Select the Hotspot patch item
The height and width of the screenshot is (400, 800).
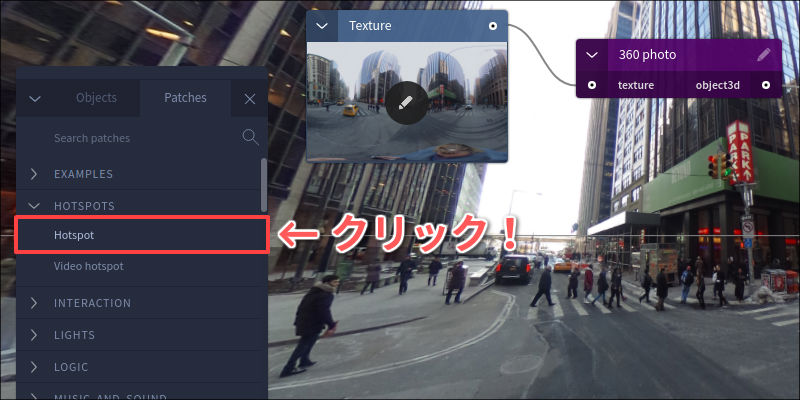[x=141, y=235]
